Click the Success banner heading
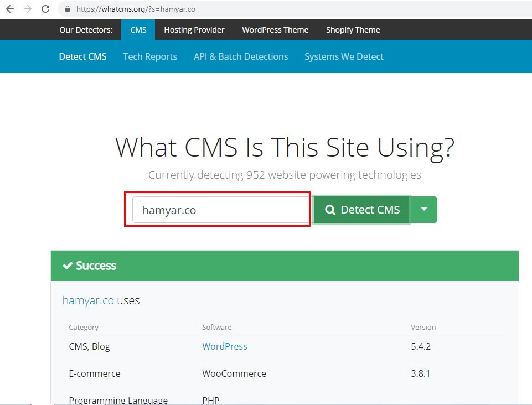 point(90,266)
